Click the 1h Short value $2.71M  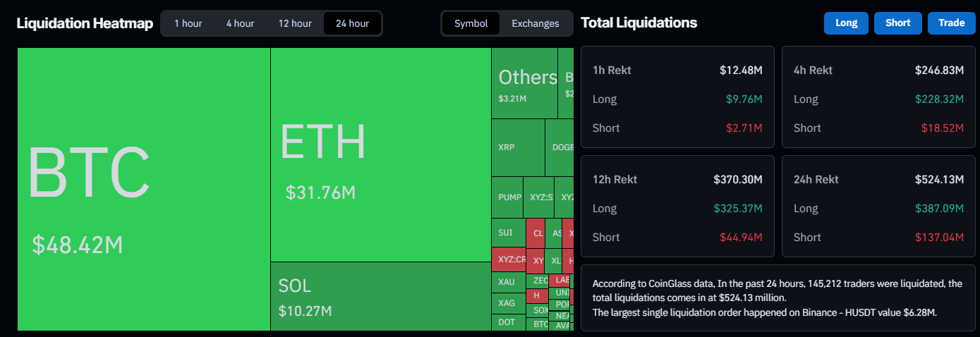click(x=744, y=128)
